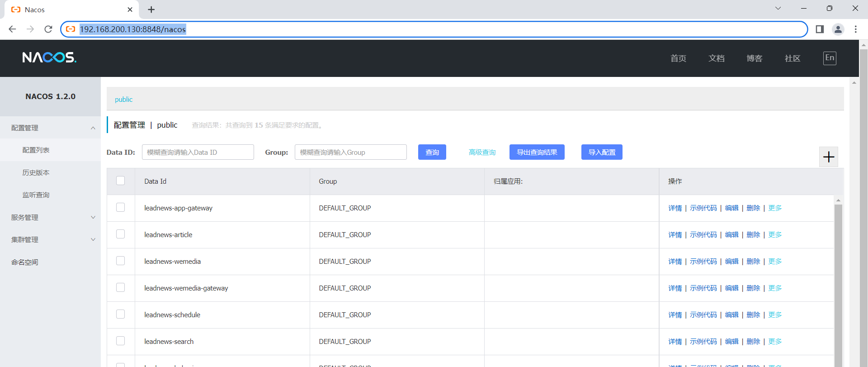The width and height of the screenshot is (868, 367).
Task: Open the Chrome three-dot menu
Action: (x=855, y=29)
